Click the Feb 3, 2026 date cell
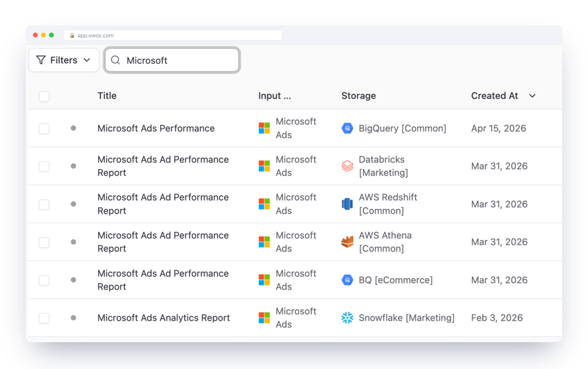 tap(497, 318)
